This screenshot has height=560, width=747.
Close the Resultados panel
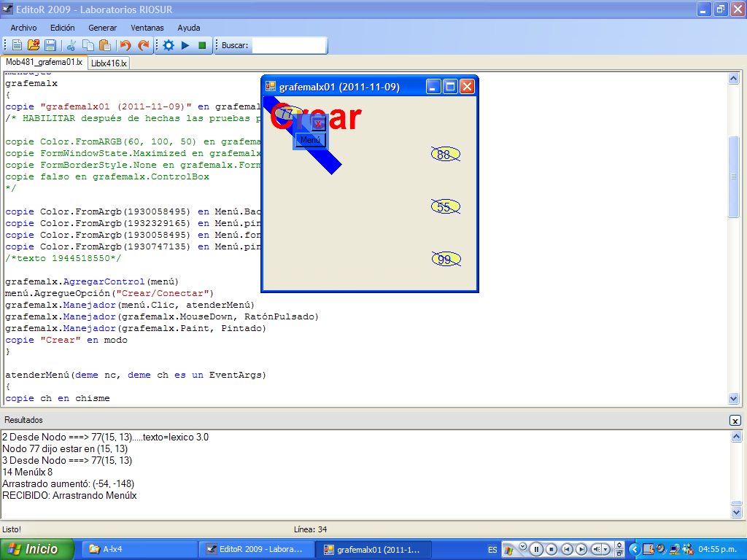pyautogui.click(x=735, y=421)
